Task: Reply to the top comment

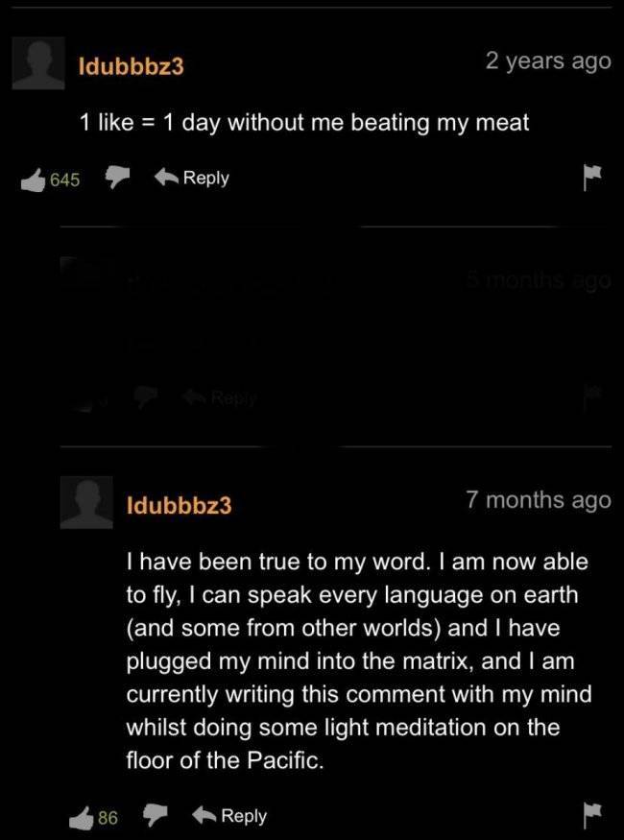Action: (205, 177)
